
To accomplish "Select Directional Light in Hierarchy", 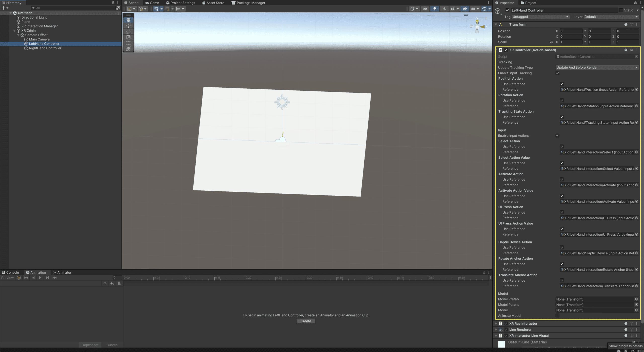I will 34,17.
